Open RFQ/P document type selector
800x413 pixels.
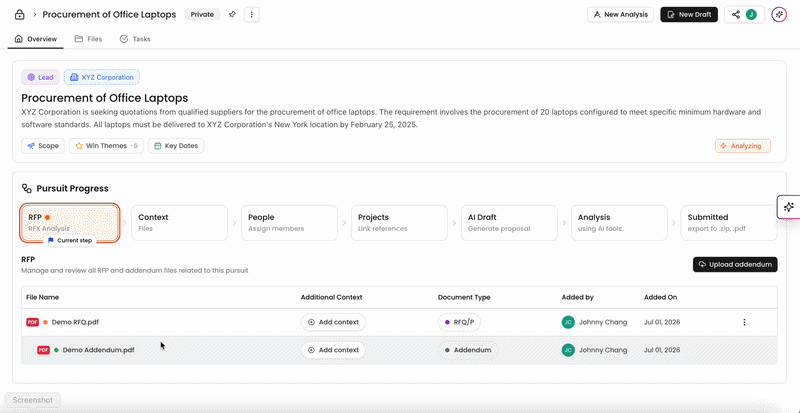click(459, 322)
